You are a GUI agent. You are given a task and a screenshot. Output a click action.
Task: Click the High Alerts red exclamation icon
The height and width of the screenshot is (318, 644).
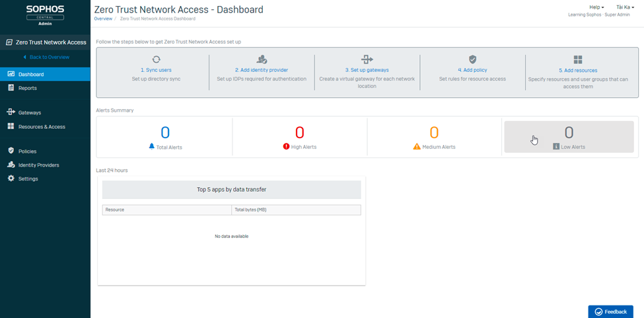click(x=286, y=146)
